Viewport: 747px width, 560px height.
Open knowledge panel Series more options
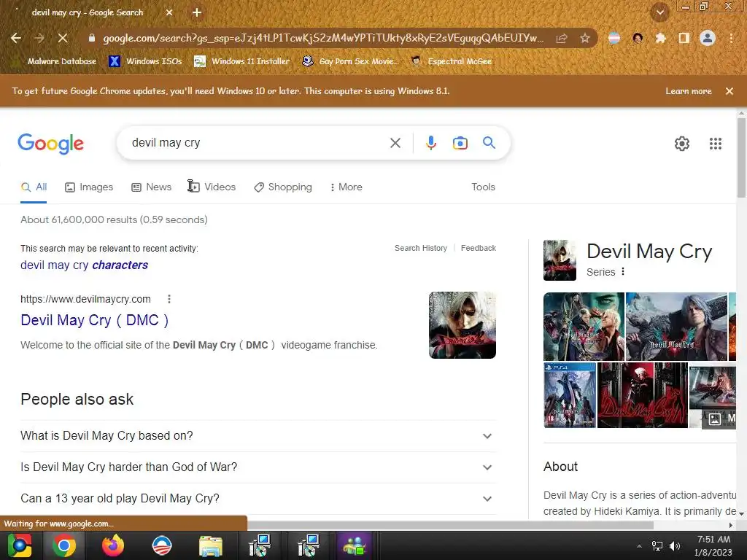coord(623,272)
